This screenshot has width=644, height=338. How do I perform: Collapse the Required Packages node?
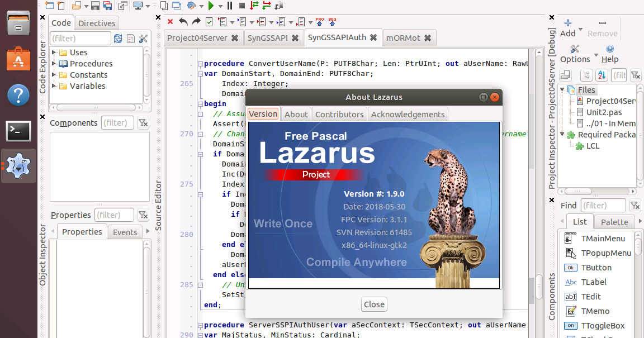(x=563, y=134)
